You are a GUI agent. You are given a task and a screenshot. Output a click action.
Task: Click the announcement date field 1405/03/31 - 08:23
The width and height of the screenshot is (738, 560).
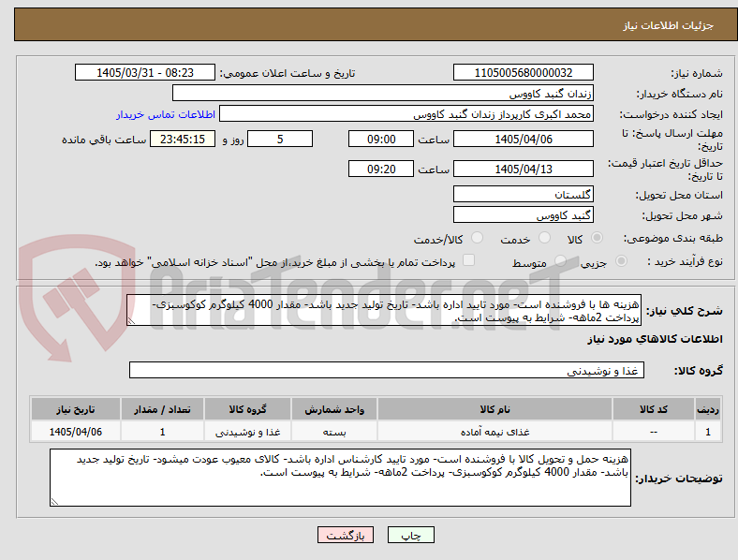[145, 72]
